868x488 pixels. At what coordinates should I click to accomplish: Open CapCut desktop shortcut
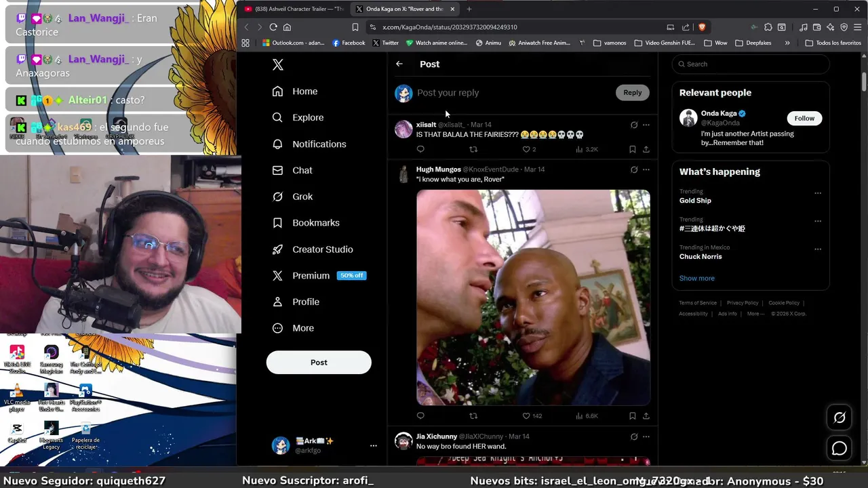click(x=17, y=432)
